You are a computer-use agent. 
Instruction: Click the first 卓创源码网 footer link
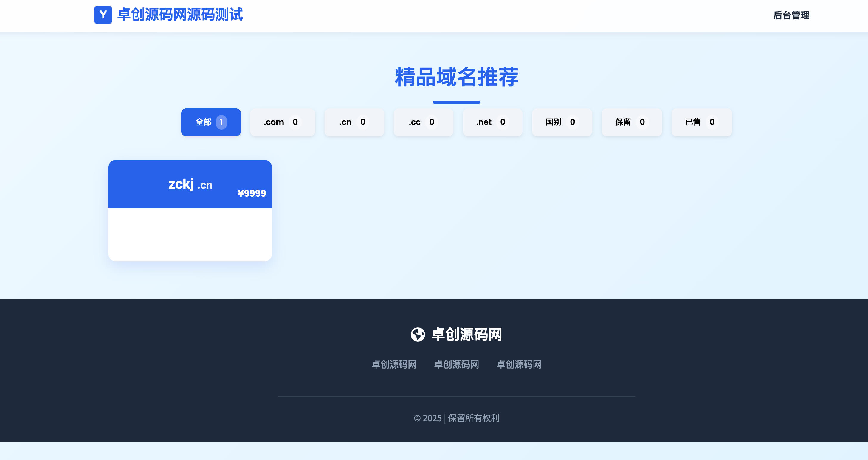click(x=394, y=364)
